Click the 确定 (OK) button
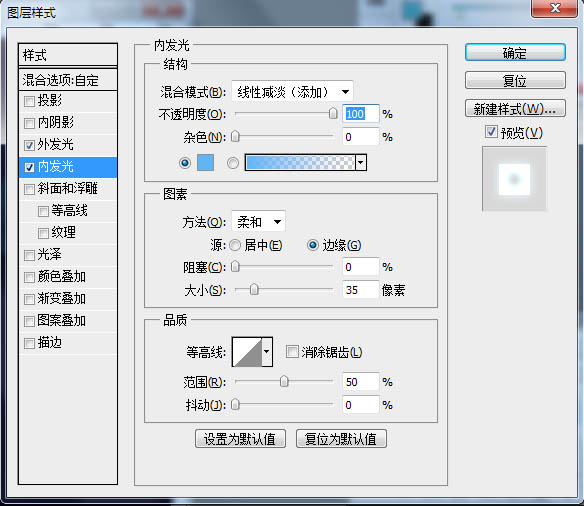Viewport: 584px width, 506px height. pos(515,53)
